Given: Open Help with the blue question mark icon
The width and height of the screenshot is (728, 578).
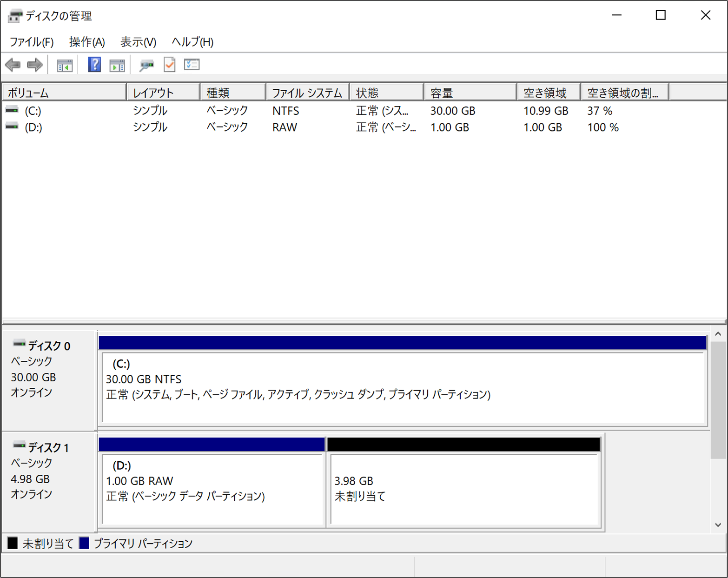Looking at the screenshot, I should click(x=94, y=65).
